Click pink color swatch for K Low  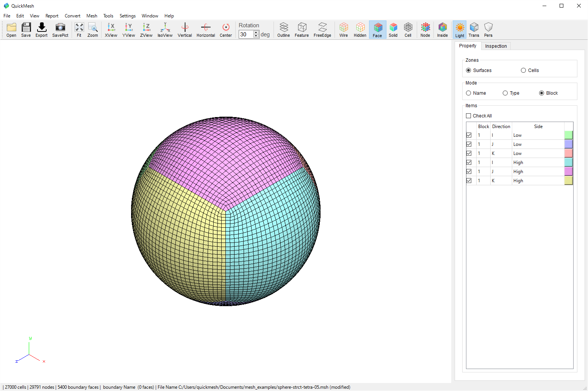pos(568,153)
